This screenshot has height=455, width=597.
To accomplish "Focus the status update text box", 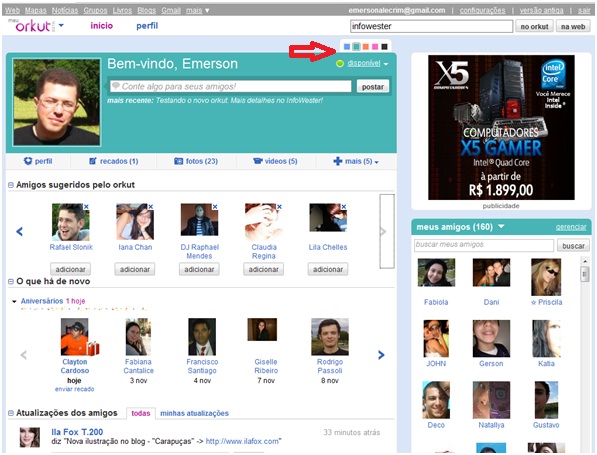I will click(x=231, y=86).
